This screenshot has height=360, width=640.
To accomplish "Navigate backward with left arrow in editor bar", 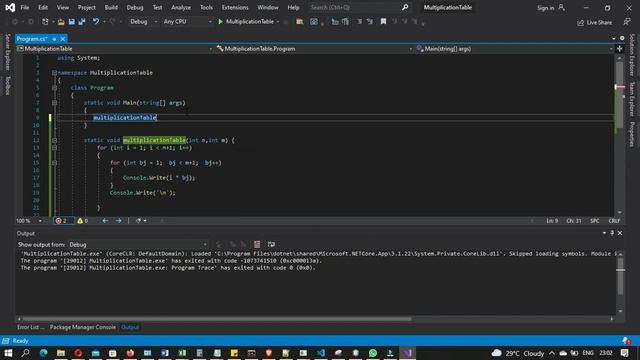I will [x=105, y=220].
